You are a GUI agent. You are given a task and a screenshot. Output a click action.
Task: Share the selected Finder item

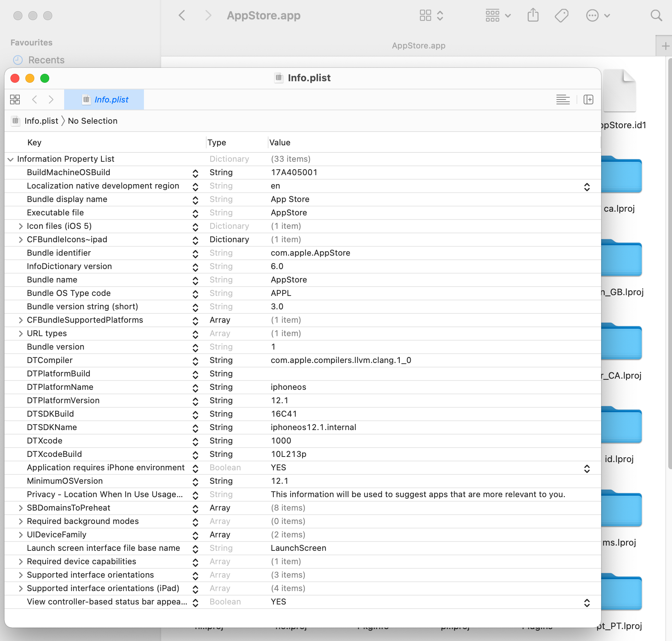[x=533, y=15]
